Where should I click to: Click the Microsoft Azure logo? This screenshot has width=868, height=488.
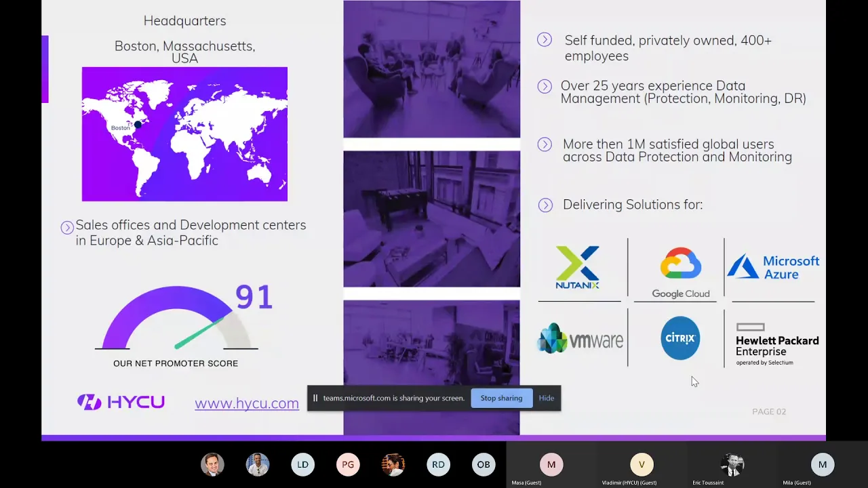773,267
